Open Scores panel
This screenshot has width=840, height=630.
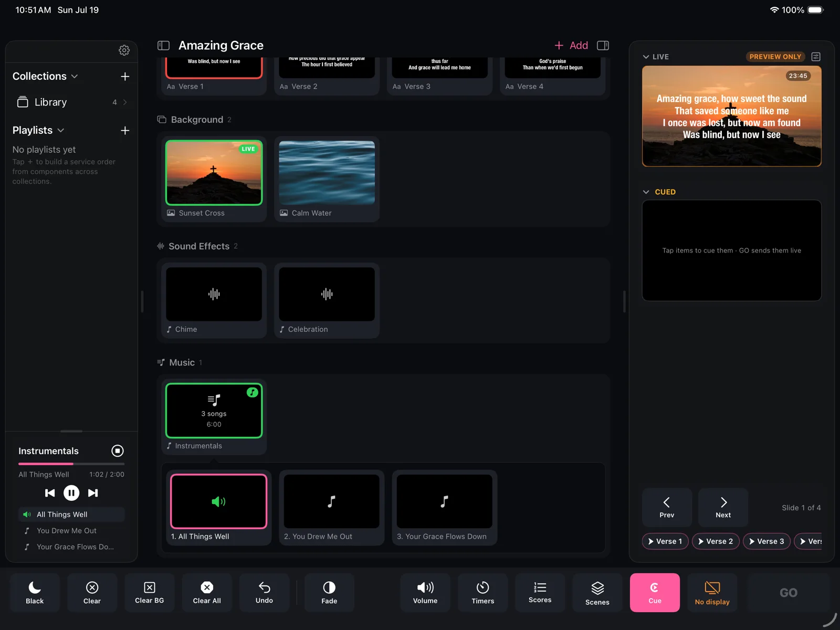pyautogui.click(x=540, y=593)
